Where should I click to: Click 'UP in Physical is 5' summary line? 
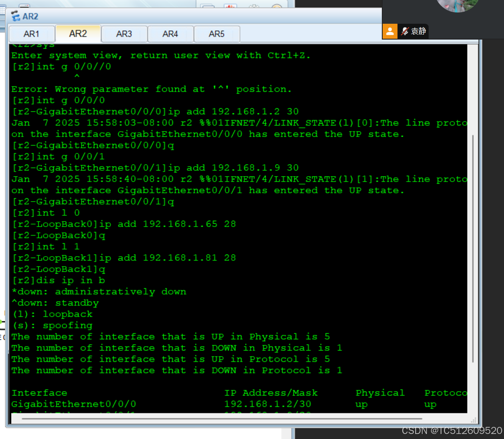coord(171,337)
